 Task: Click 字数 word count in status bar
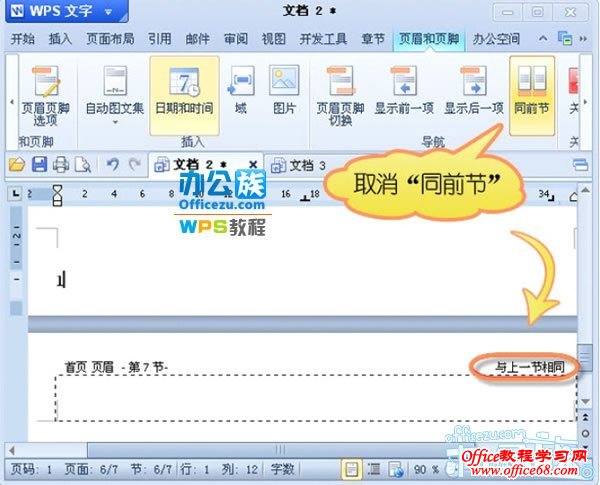282,469
